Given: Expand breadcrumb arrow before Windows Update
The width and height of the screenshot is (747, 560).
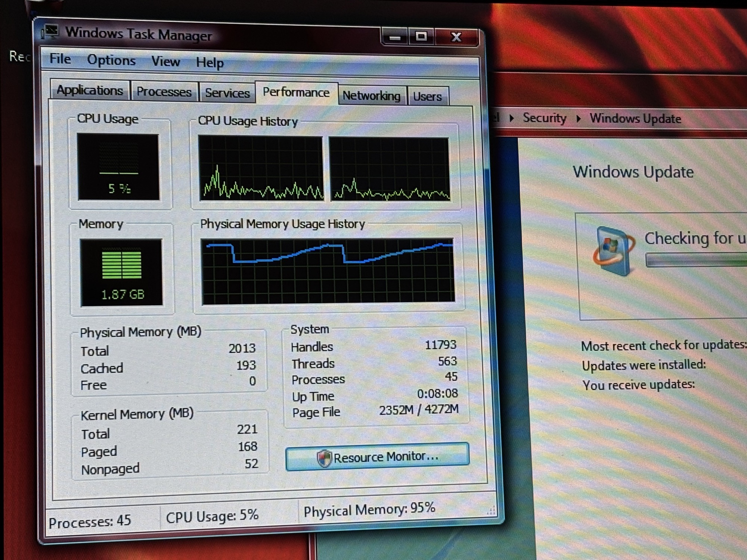Looking at the screenshot, I should point(579,119).
